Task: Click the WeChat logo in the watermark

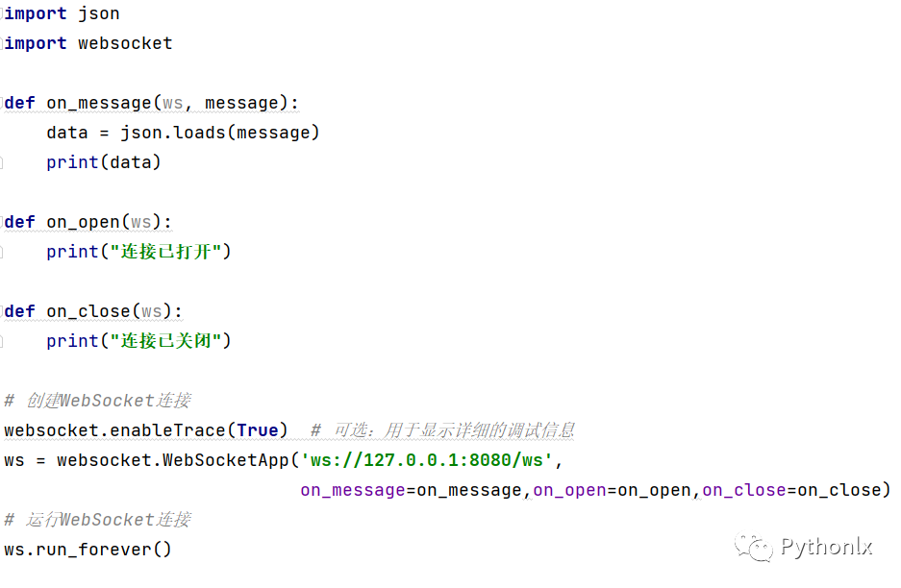Action: 753,547
